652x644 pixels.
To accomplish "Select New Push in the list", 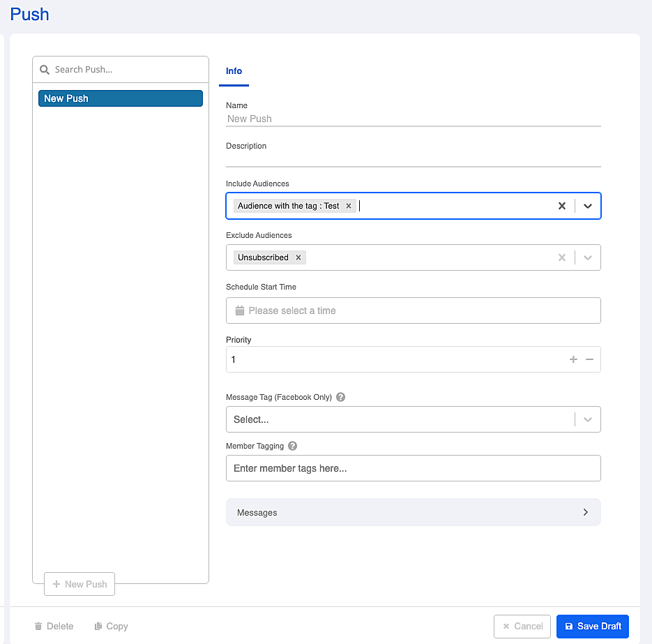I will (121, 98).
